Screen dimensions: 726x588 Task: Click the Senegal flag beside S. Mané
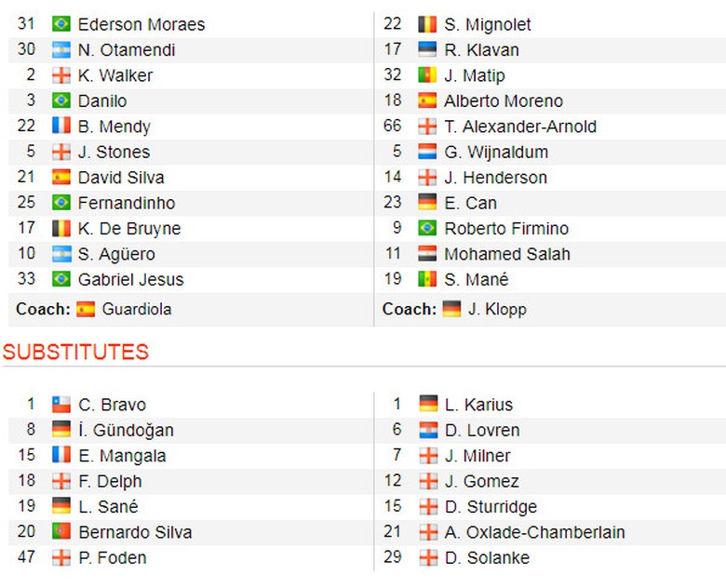pyautogui.click(x=427, y=279)
